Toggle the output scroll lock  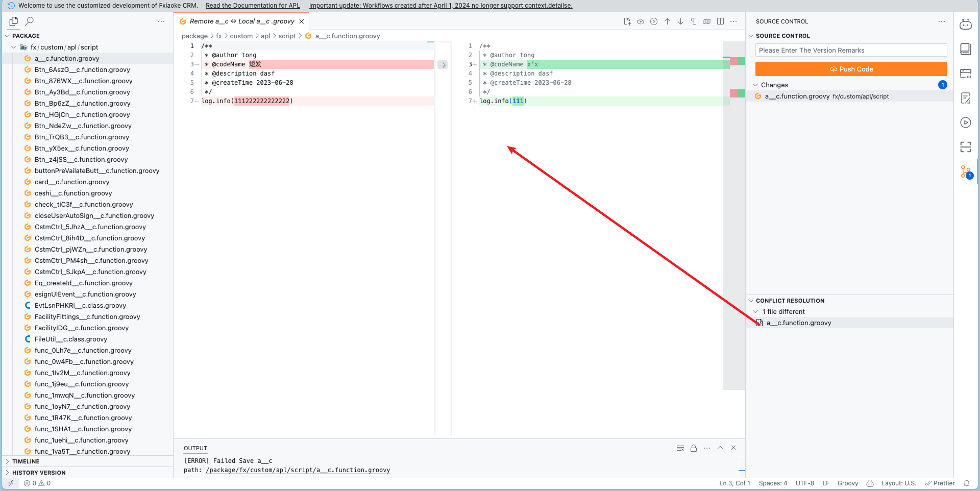pos(694,448)
